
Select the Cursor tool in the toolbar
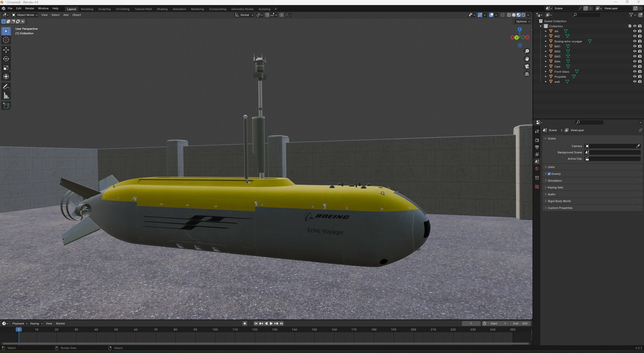coord(6,40)
